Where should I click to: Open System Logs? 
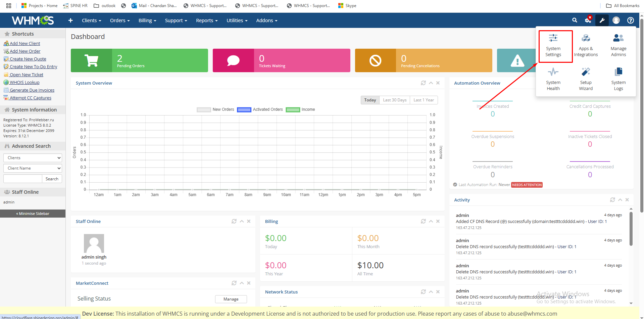[618, 80]
